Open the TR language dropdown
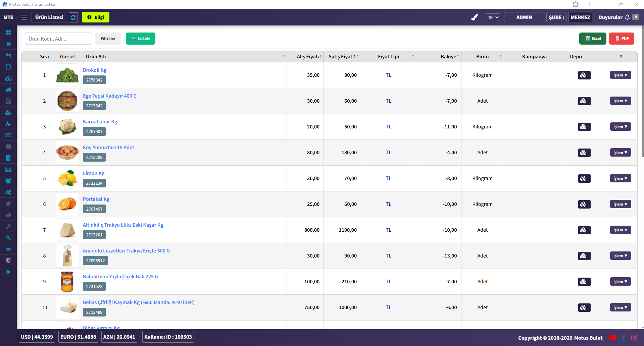This screenshot has height=346, width=644. [x=492, y=17]
